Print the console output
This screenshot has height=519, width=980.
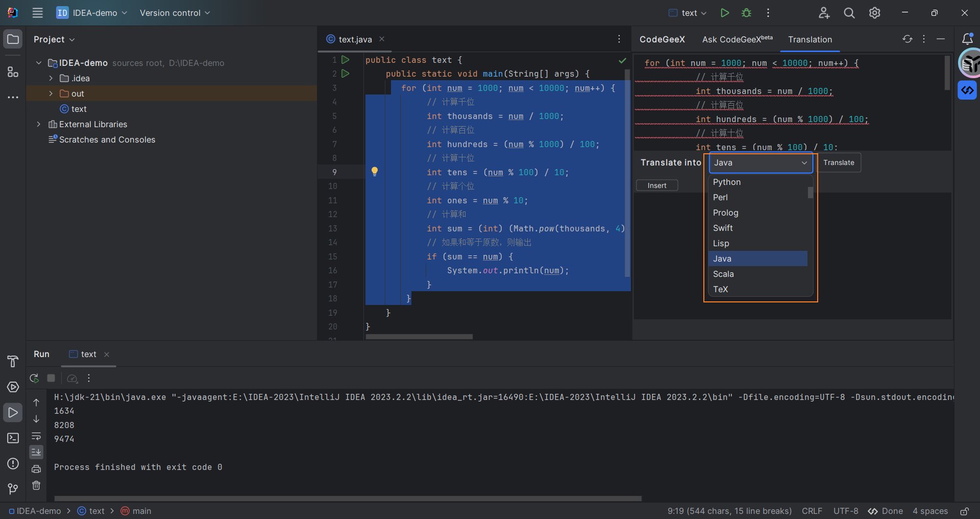pyautogui.click(x=36, y=469)
